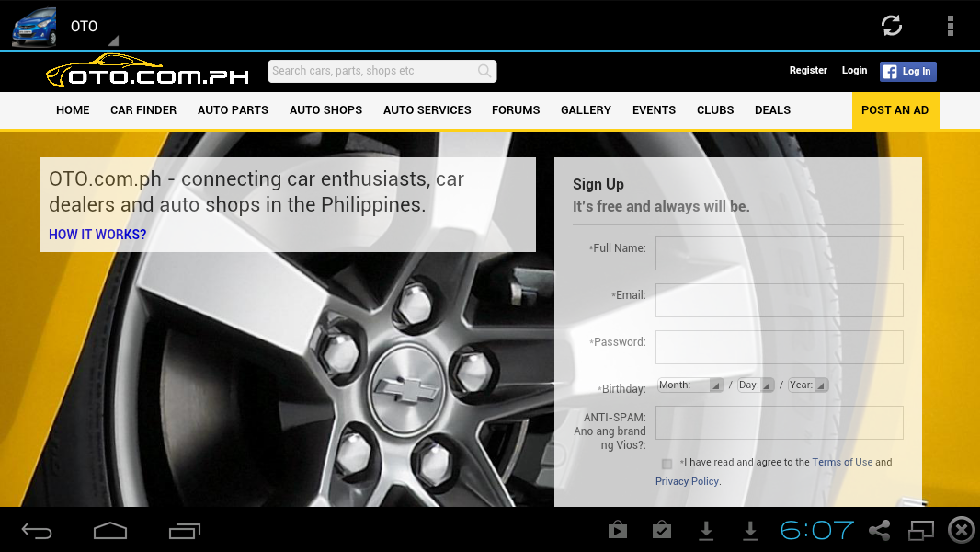Open the HOW IT WORKS? link
The width and height of the screenshot is (980, 552).
click(x=97, y=235)
